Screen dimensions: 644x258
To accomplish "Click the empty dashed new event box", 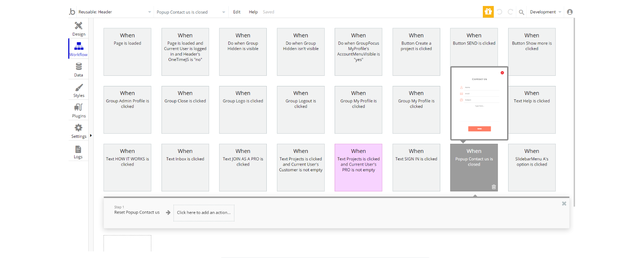I will tap(127, 243).
